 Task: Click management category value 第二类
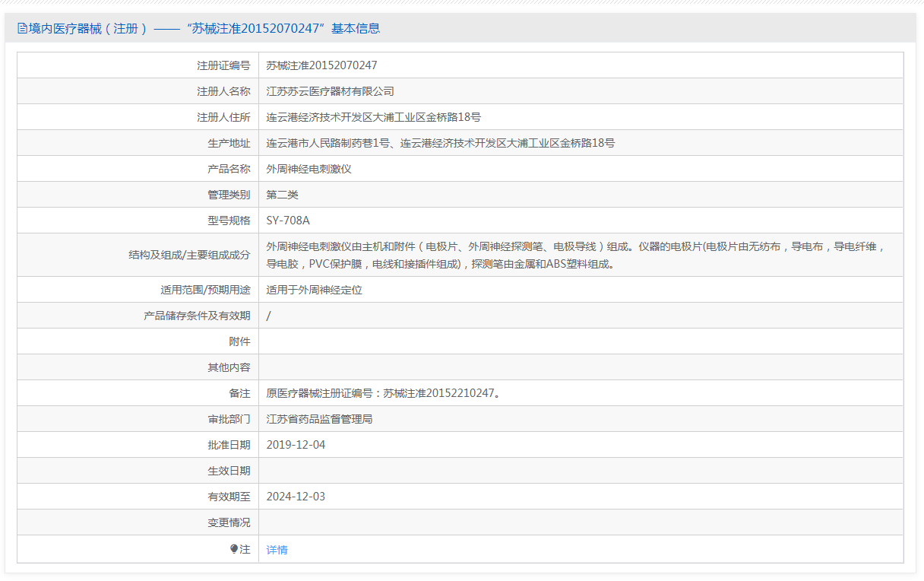[x=283, y=195]
